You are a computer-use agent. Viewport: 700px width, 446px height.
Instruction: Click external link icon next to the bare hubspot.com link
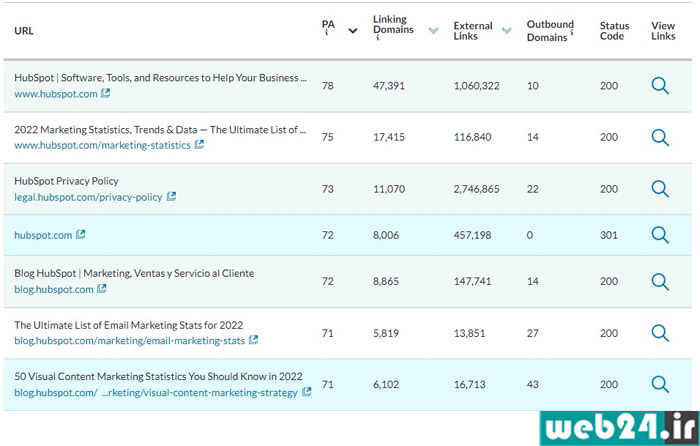[x=80, y=234]
